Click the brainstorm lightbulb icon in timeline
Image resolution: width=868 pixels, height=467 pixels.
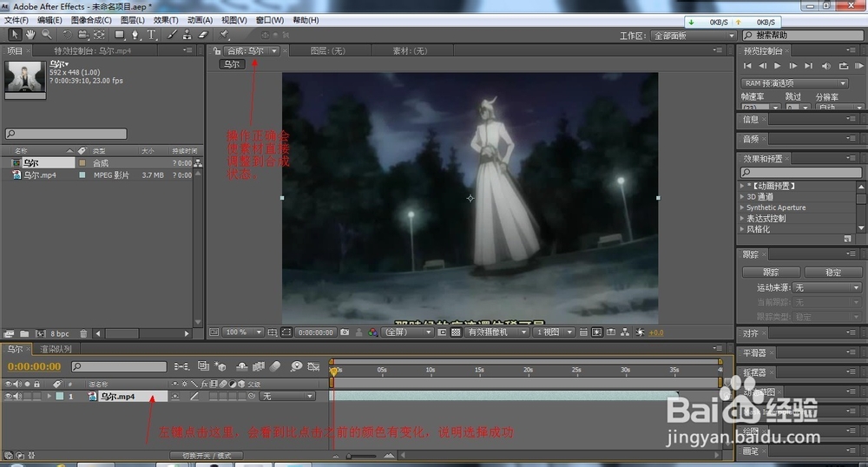click(x=297, y=366)
